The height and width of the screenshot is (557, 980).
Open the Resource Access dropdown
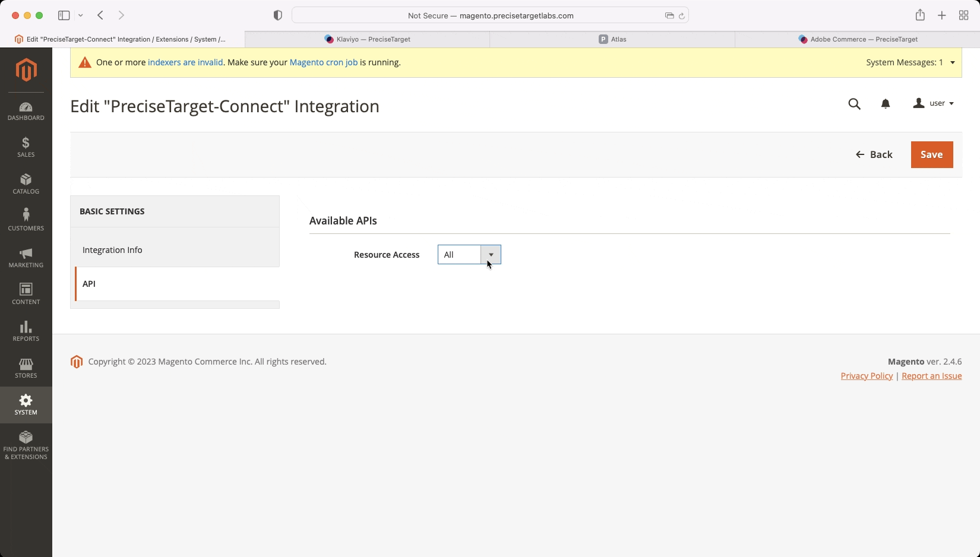click(x=469, y=255)
